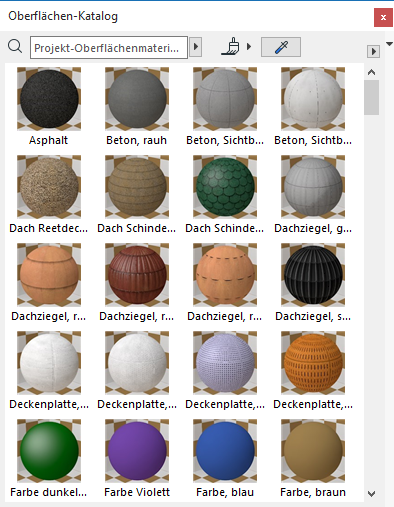Click the paint brush surface painter icon
The image size is (394, 507).
(231, 46)
